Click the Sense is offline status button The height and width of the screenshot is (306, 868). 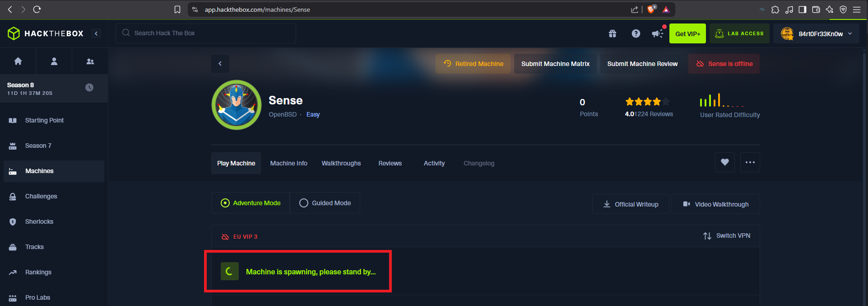pos(724,64)
